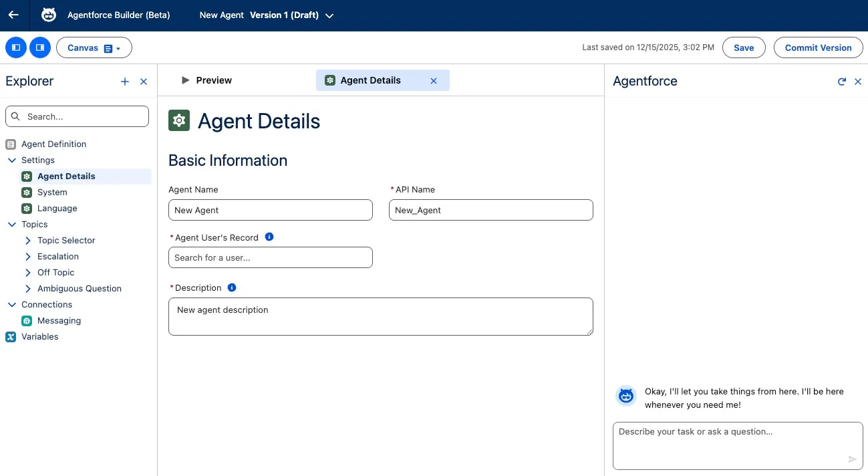Open Language settings item

tap(57, 208)
